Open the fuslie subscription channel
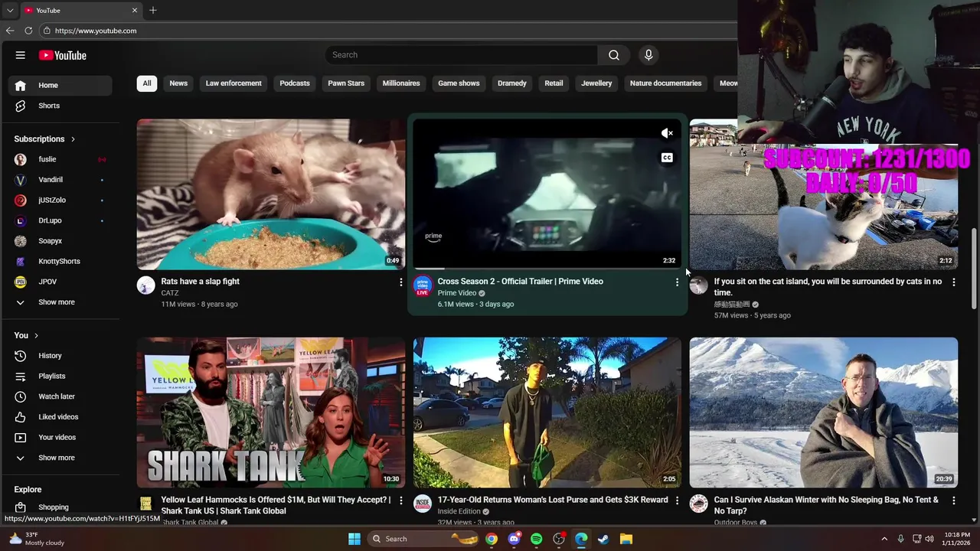980x551 pixels. point(60,159)
